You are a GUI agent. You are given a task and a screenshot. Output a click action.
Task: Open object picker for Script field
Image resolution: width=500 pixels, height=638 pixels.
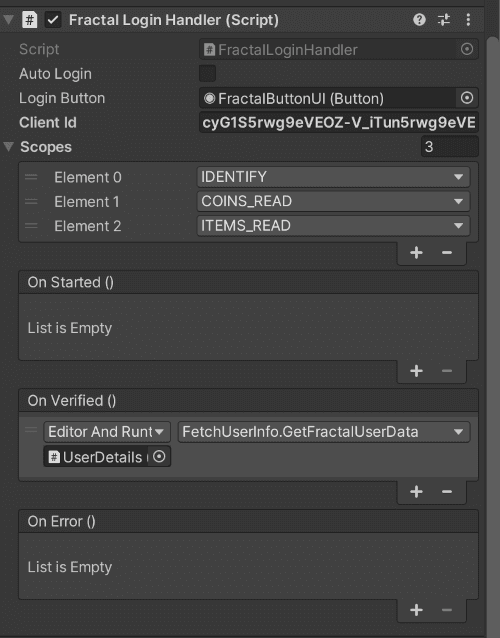coord(467,49)
